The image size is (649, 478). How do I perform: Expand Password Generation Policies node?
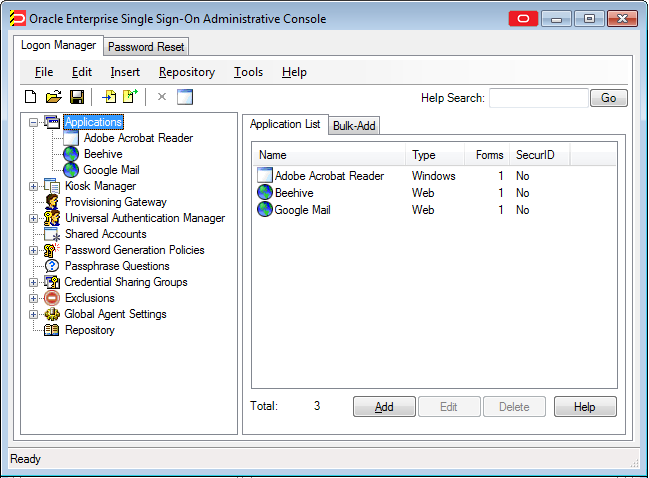34,250
